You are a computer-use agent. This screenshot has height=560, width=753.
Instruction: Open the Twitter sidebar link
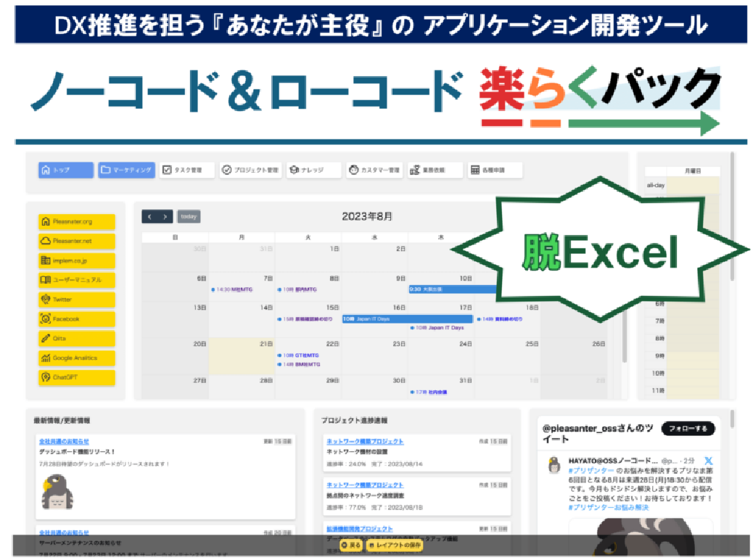pyautogui.click(x=77, y=300)
